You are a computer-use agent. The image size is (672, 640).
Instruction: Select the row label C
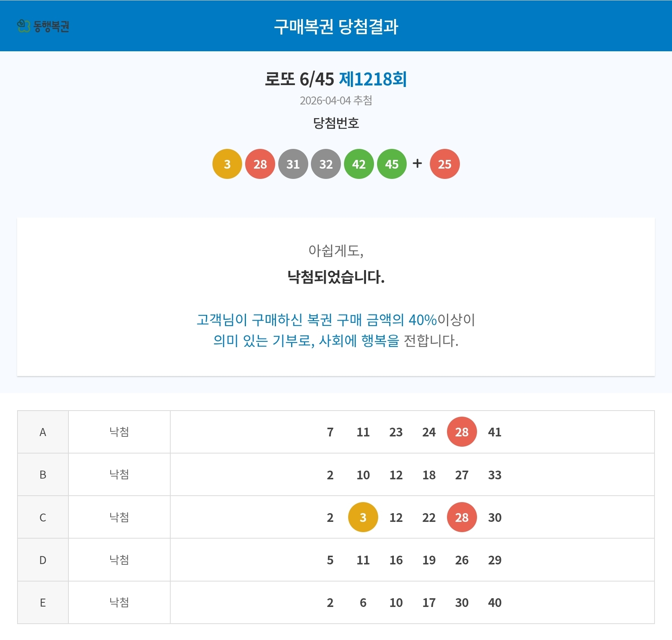click(x=43, y=517)
